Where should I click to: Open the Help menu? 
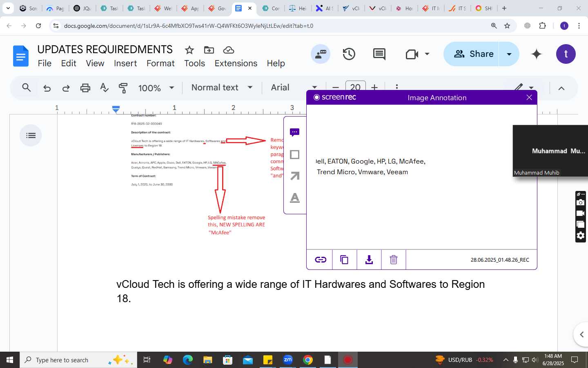point(276,63)
